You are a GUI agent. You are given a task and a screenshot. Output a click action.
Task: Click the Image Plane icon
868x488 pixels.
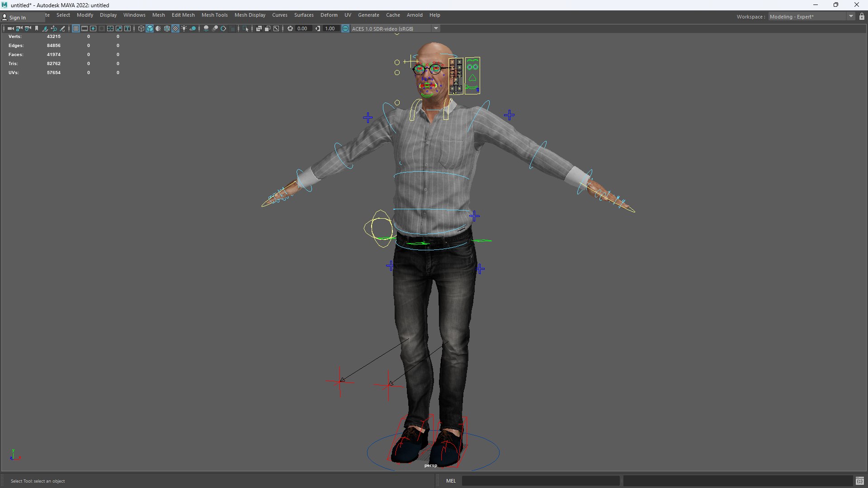click(45, 28)
